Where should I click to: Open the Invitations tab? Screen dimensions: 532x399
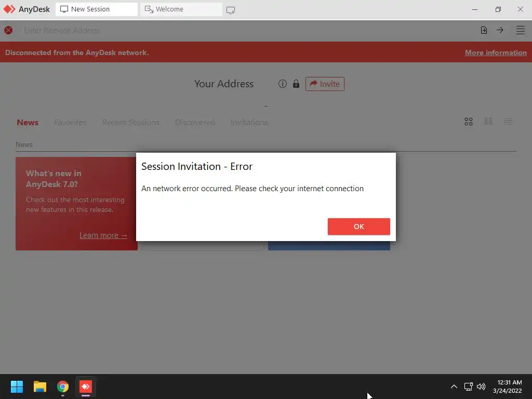[x=249, y=123]
